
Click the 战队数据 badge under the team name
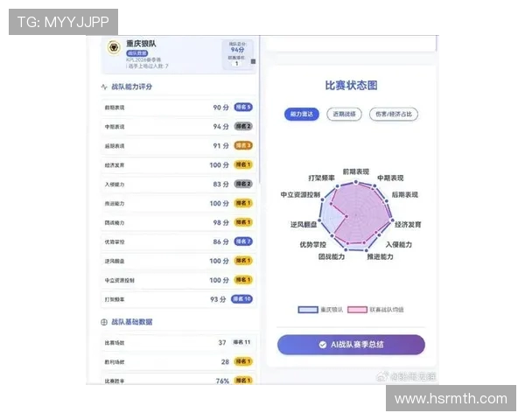click(137, 53)
